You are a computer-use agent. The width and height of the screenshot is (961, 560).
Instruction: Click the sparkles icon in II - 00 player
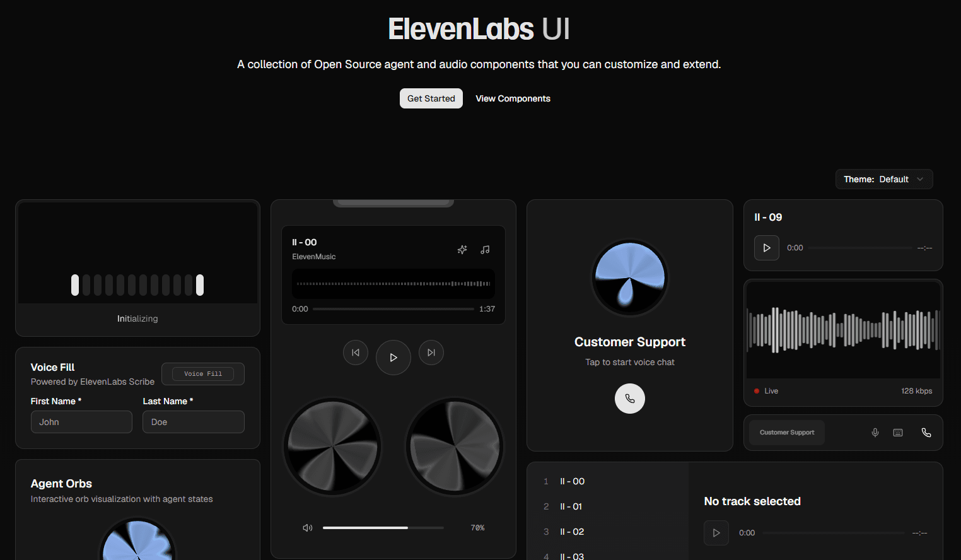[x=462, y=250]
